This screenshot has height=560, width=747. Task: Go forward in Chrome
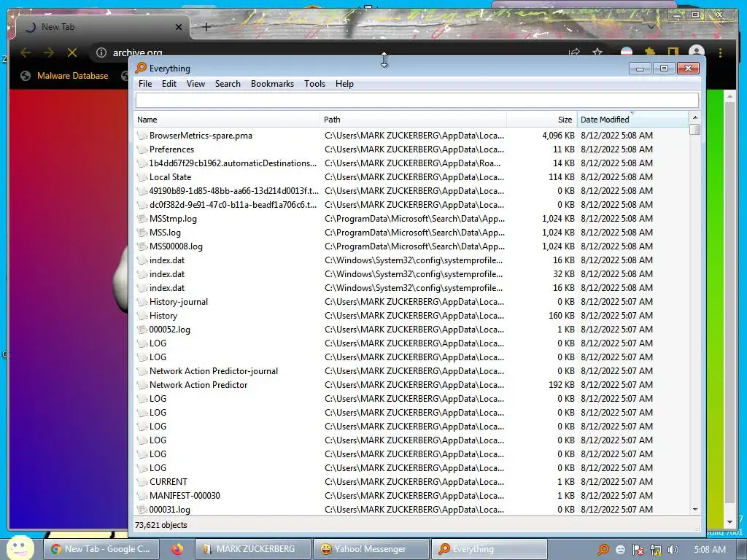click(x=49, y=52)
